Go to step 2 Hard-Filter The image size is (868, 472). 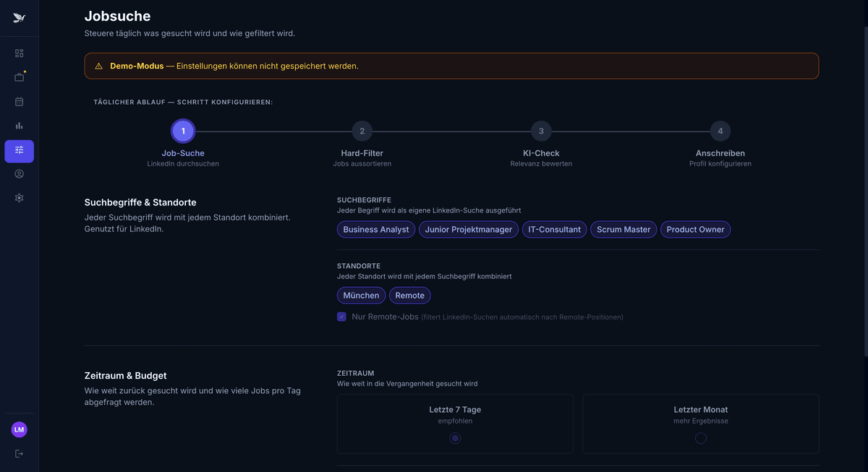pyautogui.click(x=362, y=132)
